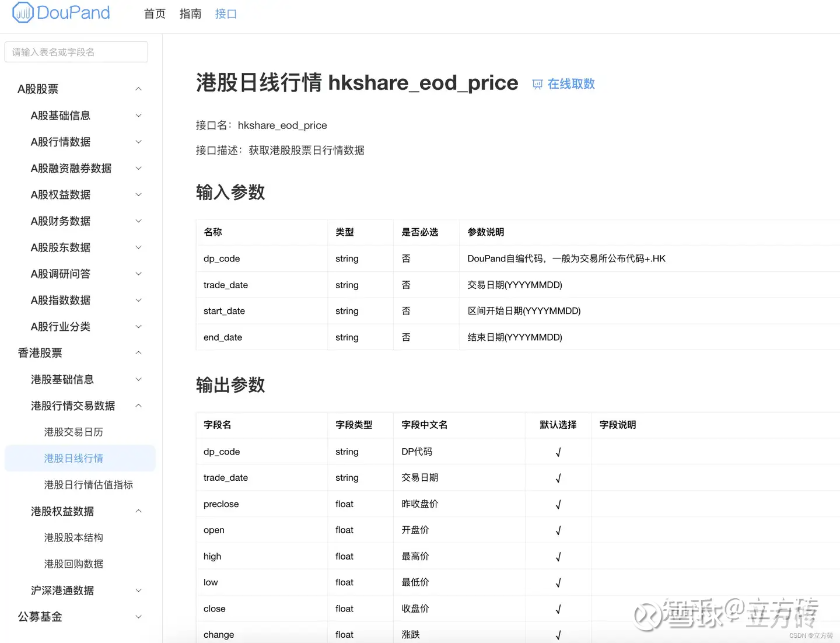Viewport: 840px width, 643px height.
Task: Open the 首页 menu item
Action: [x=154, y=13]
